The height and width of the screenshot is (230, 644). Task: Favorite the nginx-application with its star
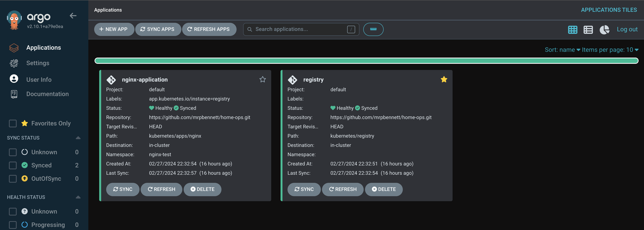263,79
